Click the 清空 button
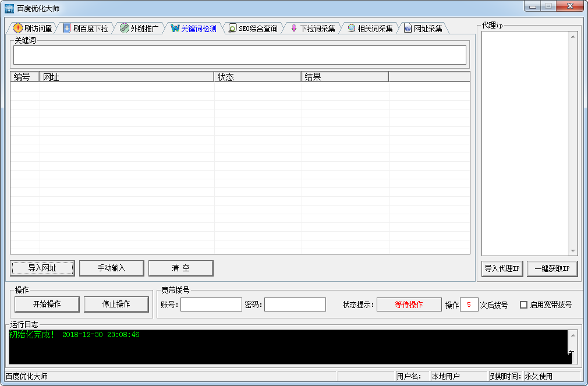This screenshot has width=588, height=386. 180,268
